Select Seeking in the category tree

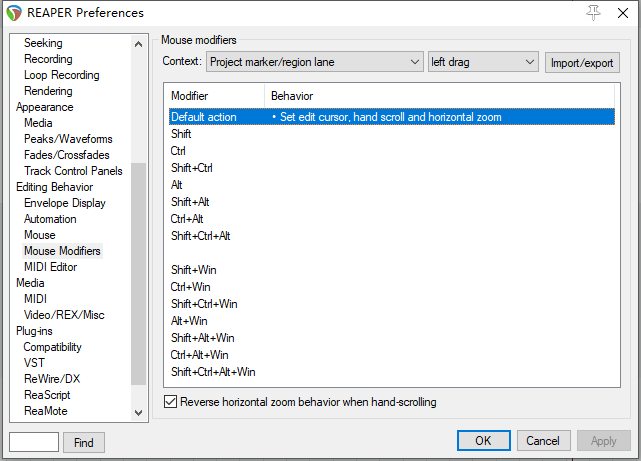coord(43,43)
